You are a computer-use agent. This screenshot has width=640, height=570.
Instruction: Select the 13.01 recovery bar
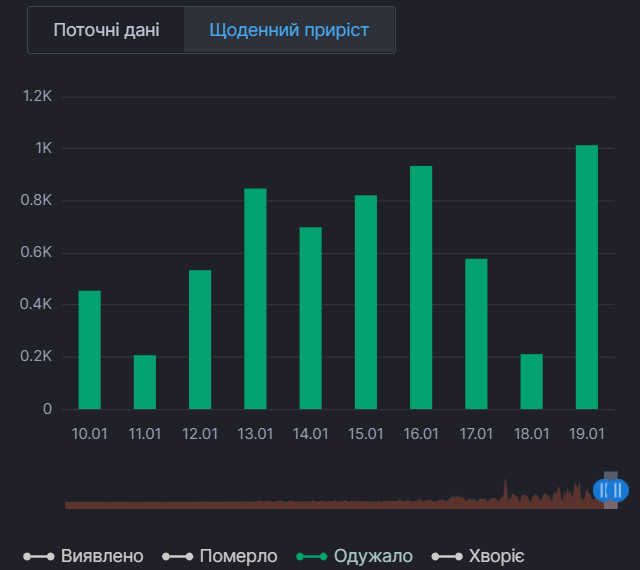255,299
